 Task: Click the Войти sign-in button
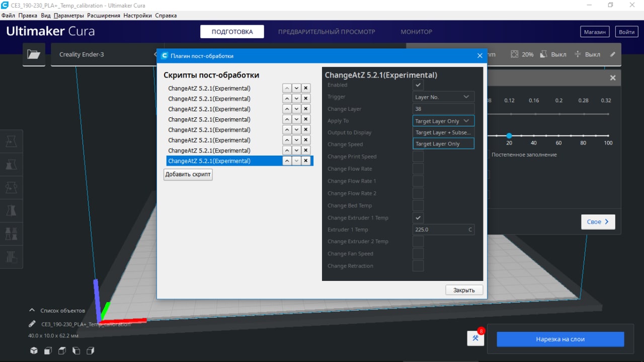627,32
